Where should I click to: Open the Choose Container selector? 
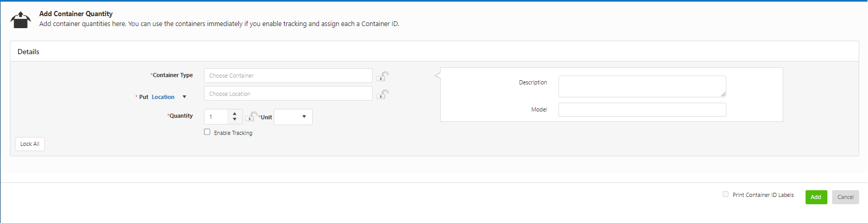288,76
